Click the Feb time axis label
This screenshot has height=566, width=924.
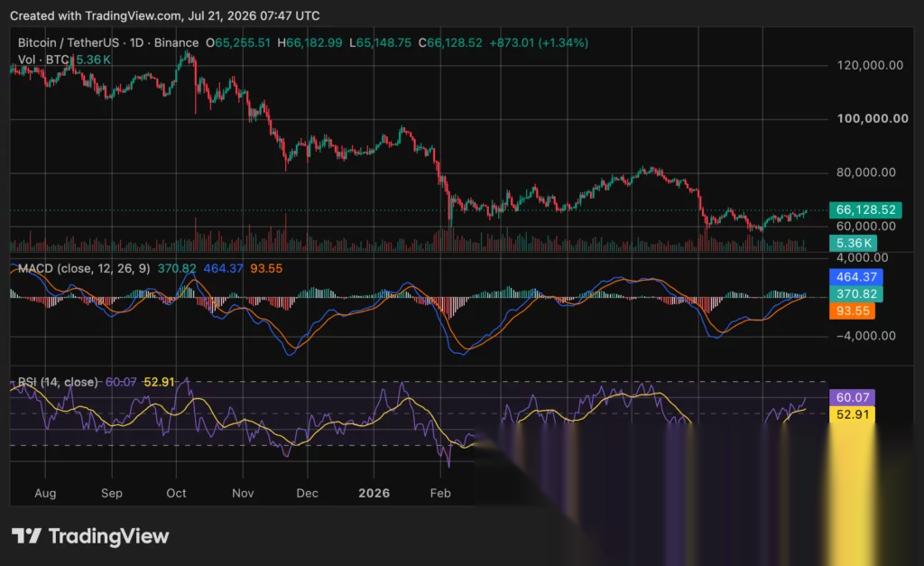click(x=440, y=493)
